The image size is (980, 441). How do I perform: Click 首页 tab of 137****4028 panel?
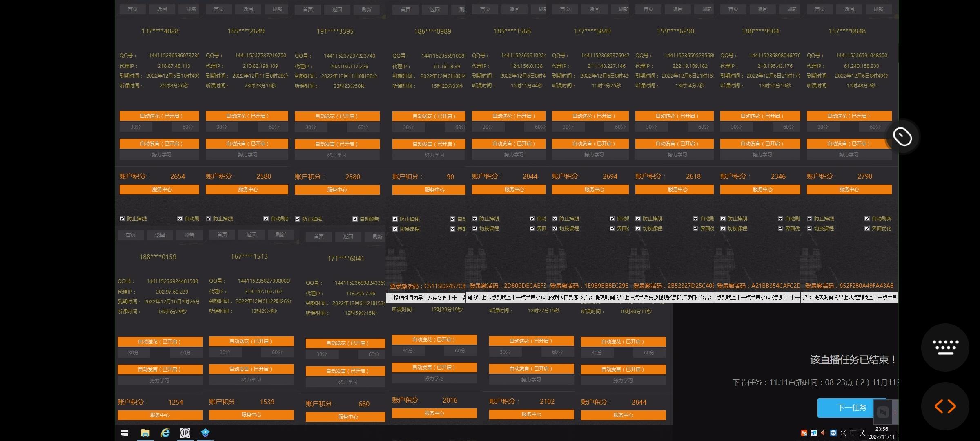click(133, 9)
